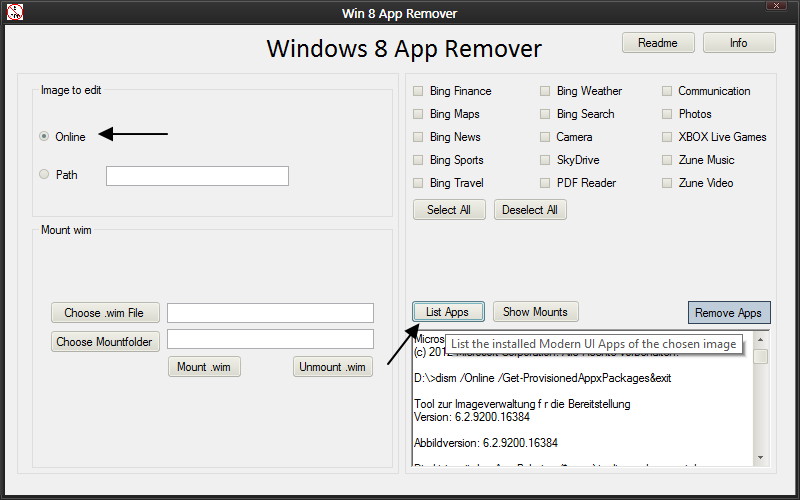The width and height of the screenshot is (800, 500).
Task: Click the Remove Apps button
Action: point(729,313)
